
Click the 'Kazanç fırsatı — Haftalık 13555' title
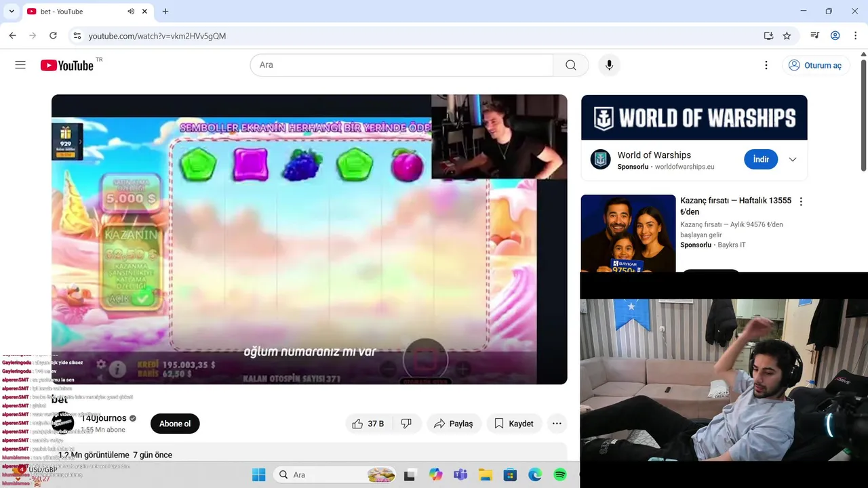coord(736,206)
